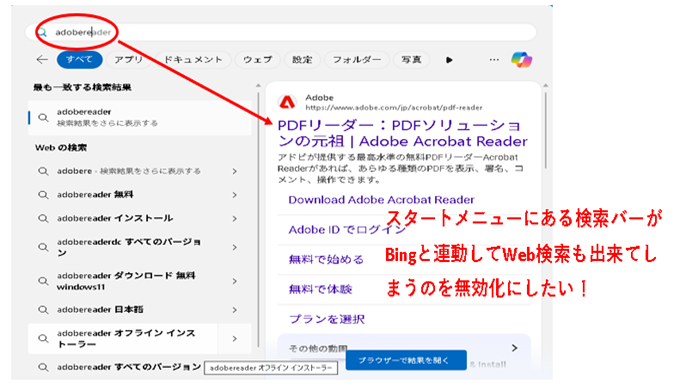
Task: Click the search icon beside 'adobereader すべてのバージョン'
Action: (43, 367)
